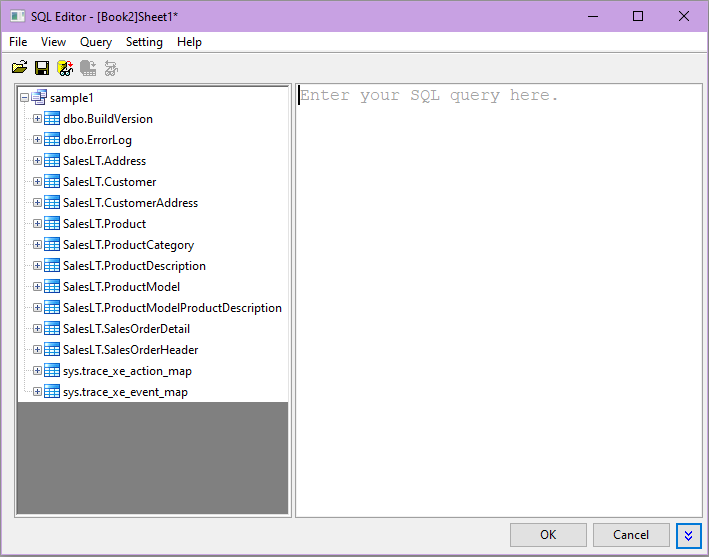Click the dbo.ErrorLog table icon

click(x=52, y=140)
